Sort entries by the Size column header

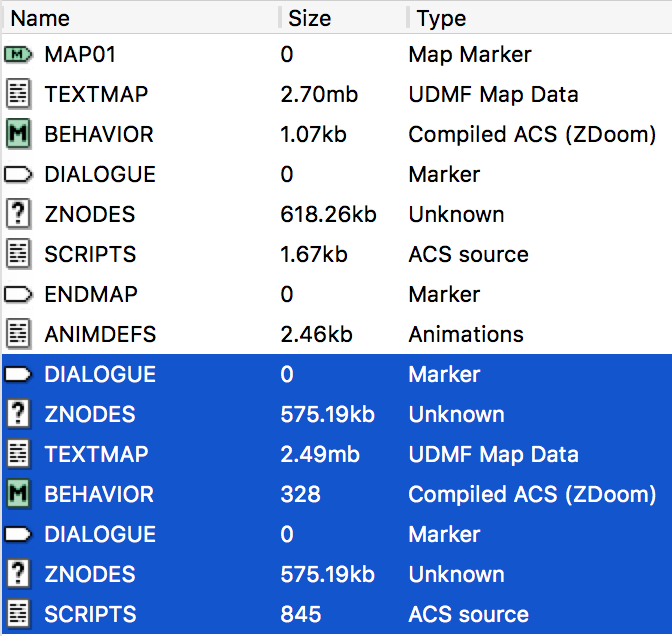coord(309,18)
